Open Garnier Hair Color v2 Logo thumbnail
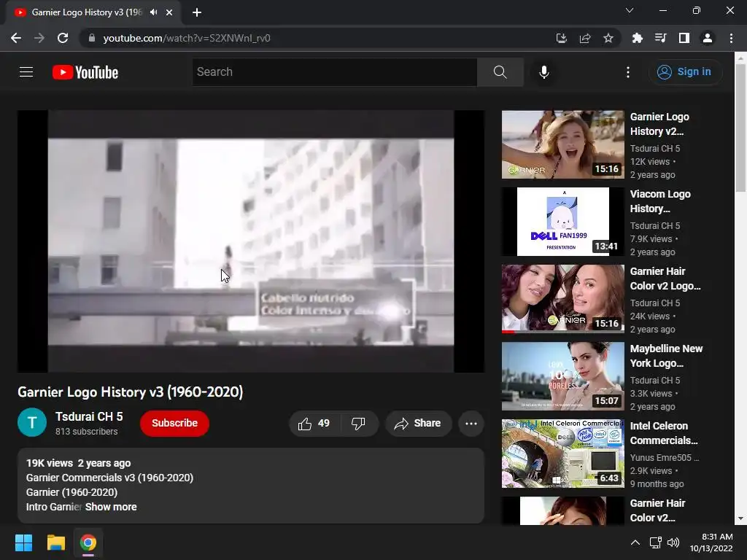The width and height of the screenshot is (747, 560). click(562, 299)
